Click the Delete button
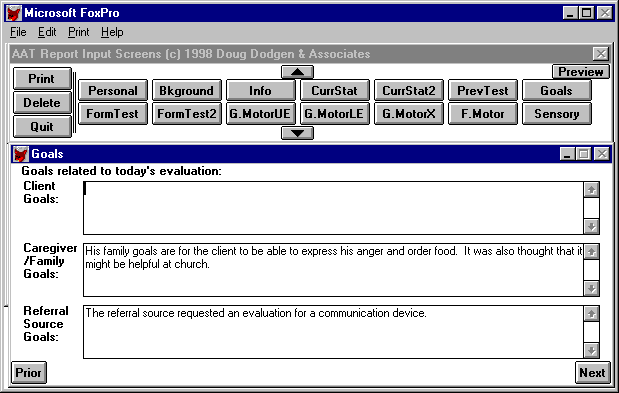This screenshot has width=619, height=393. tap(42, 103)
